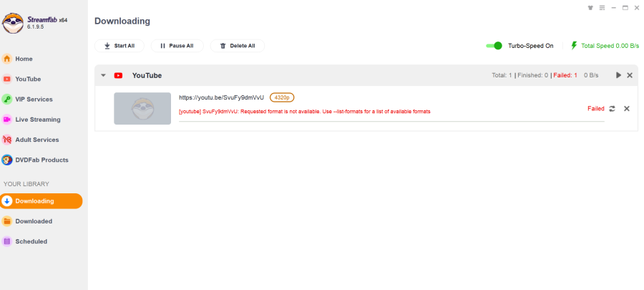
Task: Click the Total: 1 counter
Action: point(502,76)
